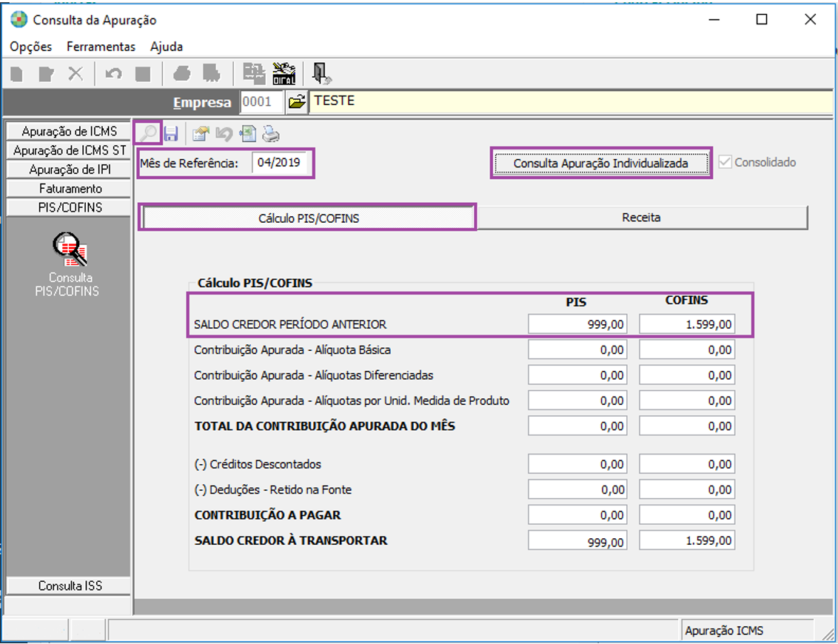Expand the Apuração de ICMS ST section
838x644 pixels.
pos(69,150)
